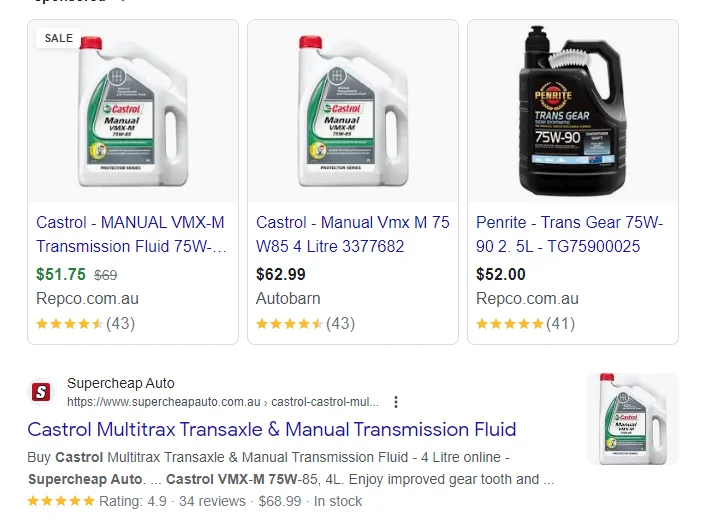Click the $52.00 Penrite price
Image resolution: width=702 pixels, height=524 pixels.
point(501,274)
